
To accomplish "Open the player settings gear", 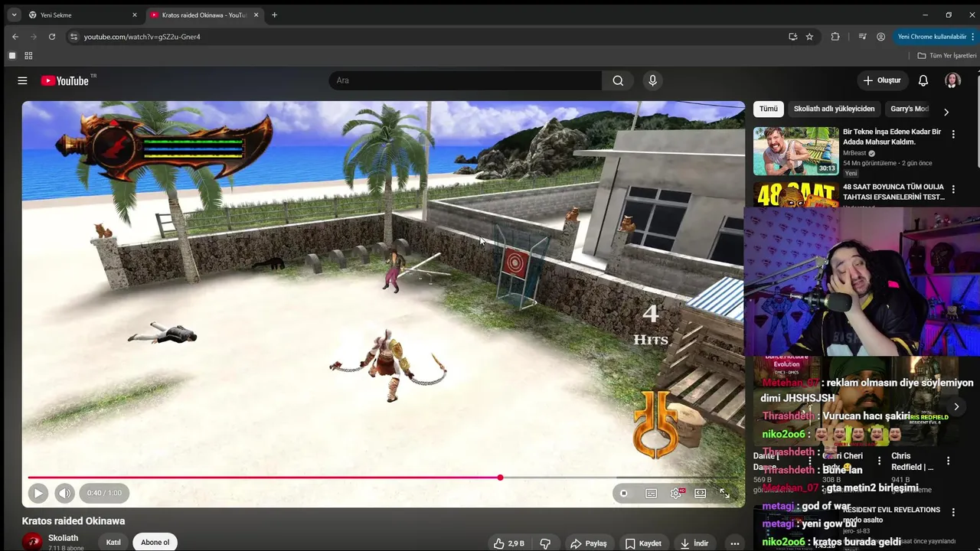I will (676, 494).
